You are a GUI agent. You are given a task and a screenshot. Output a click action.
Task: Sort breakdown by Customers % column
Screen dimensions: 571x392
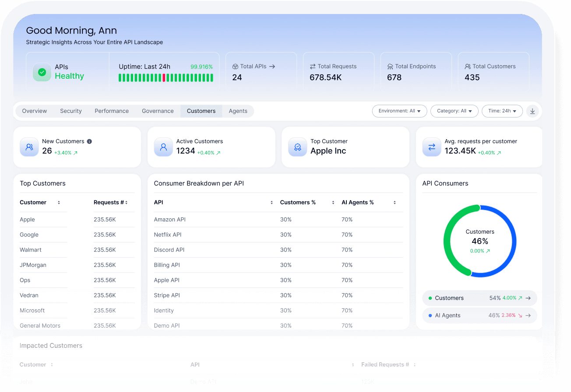click(333, 203)
